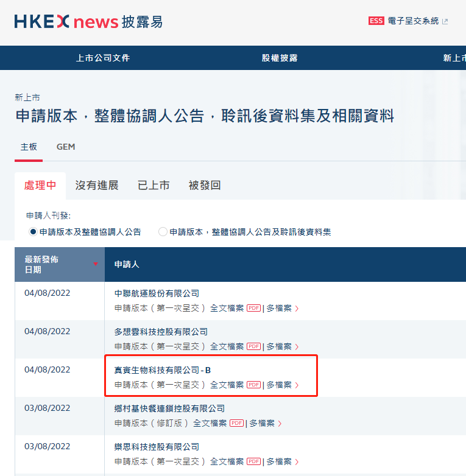
Task: Click applicant name 真實生物科技有限公司 - B
Action: tap(163, 370)
